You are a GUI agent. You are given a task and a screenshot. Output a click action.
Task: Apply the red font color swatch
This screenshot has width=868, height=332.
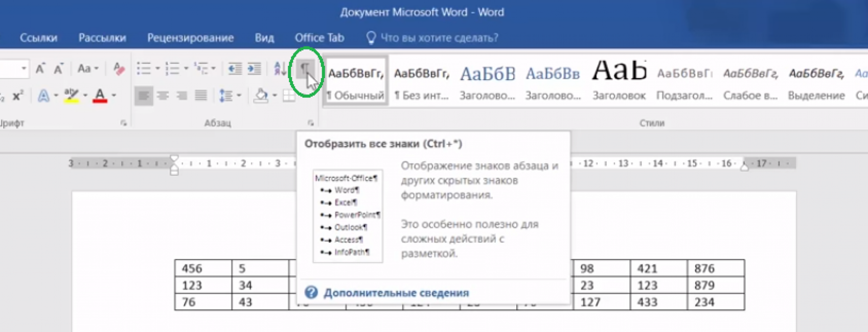100,96
